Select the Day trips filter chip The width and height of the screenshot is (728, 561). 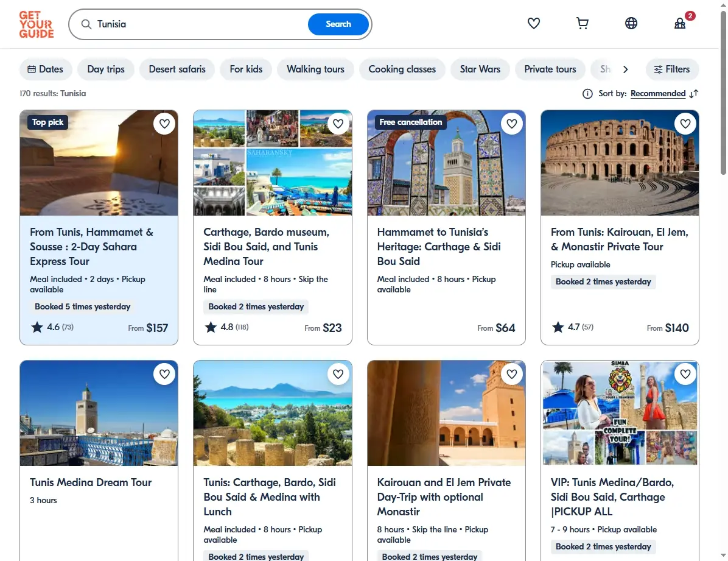pos(106,69)
